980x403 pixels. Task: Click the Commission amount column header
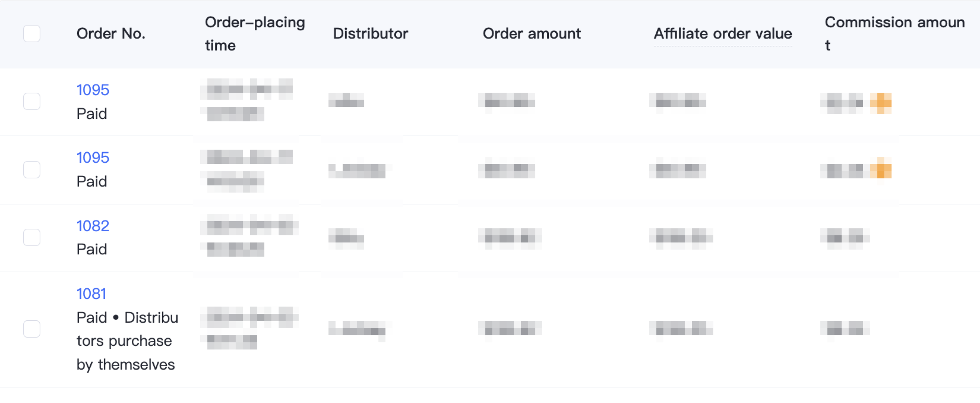(895, 34)
